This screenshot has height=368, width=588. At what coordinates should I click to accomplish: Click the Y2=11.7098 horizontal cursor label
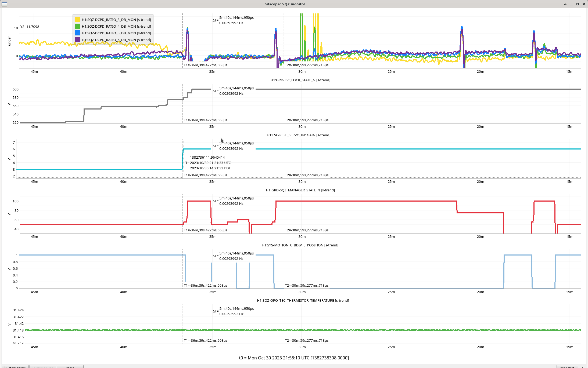[x=30, y=27]
